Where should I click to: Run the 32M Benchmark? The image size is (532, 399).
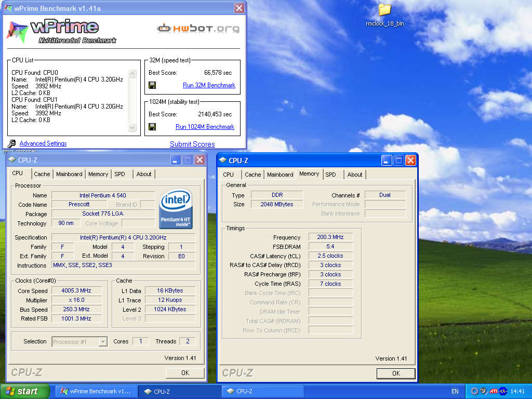pyautogui.click(x=209, y=85)
